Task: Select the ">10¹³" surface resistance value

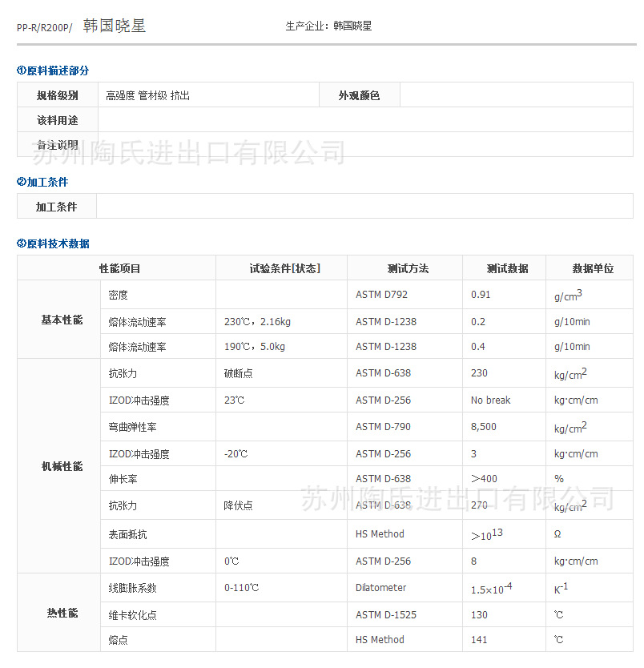Action: pyautogui.click(x=487, y=535)
